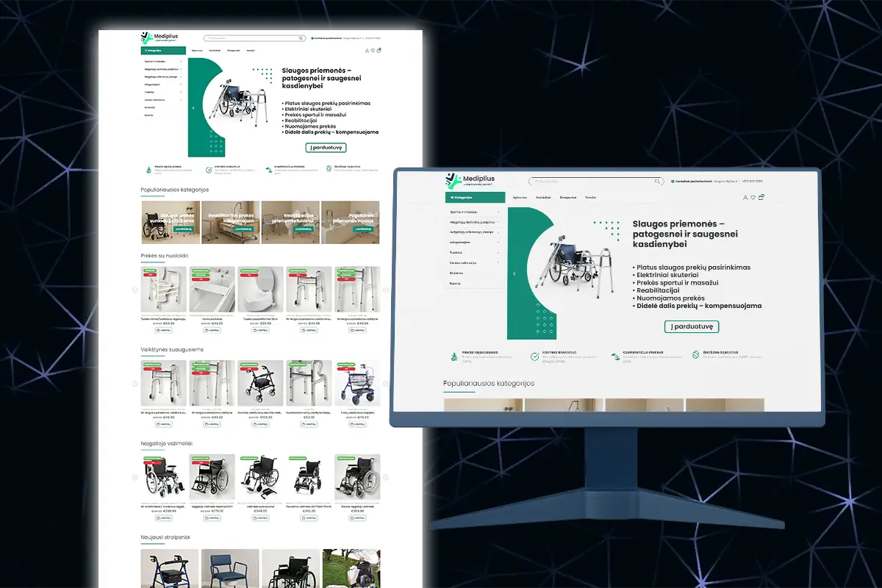Click the green checkmark guarantee icon on the monitor
The width and height of the screenshot is (882, 588).
(534, 356)
